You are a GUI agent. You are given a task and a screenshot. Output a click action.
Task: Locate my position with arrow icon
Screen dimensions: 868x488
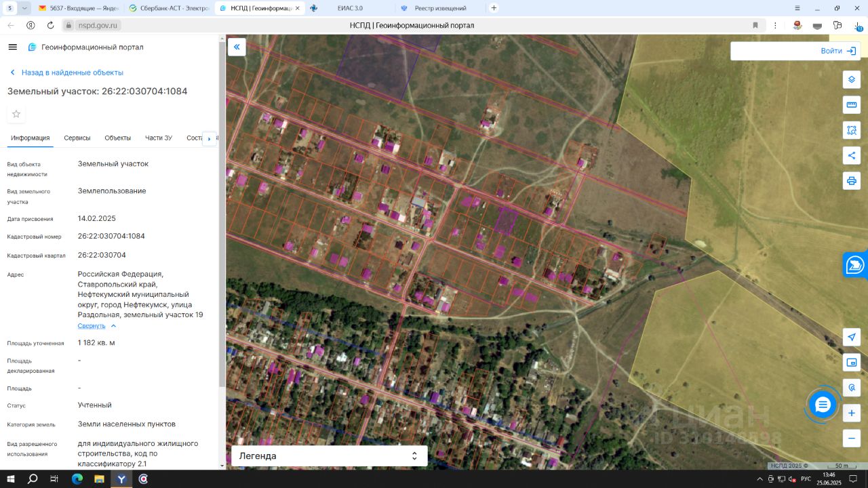[x=852, y=338]
